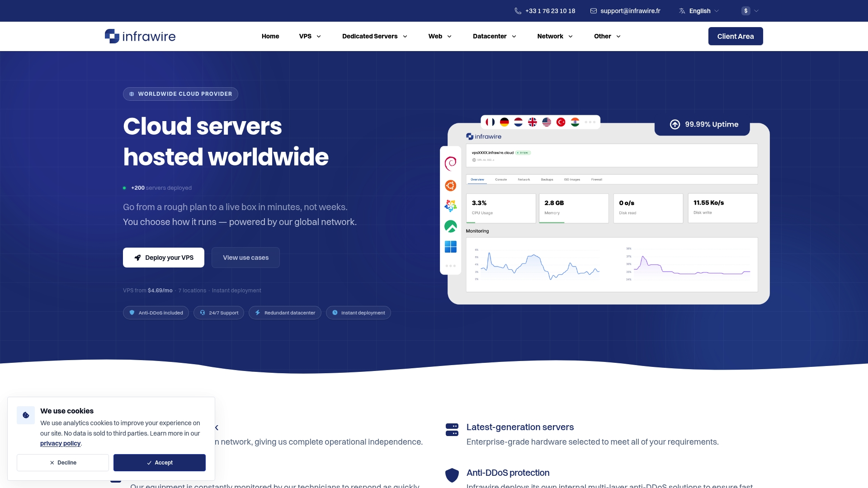Click the German flag icon

tap(505, 122)
